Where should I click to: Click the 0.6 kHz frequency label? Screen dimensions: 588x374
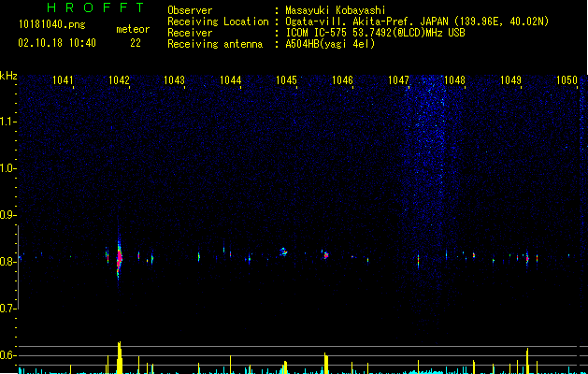click(8, 355)
